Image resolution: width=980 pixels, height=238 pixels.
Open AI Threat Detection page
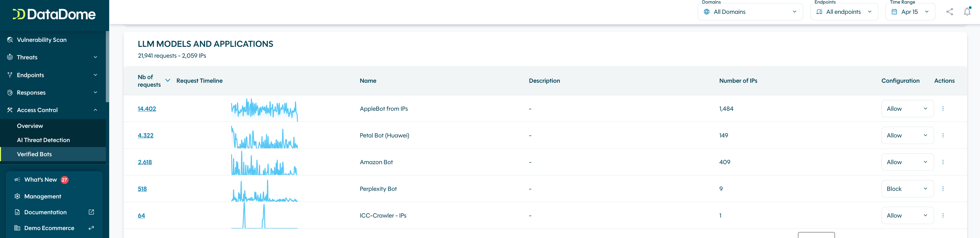53,140
